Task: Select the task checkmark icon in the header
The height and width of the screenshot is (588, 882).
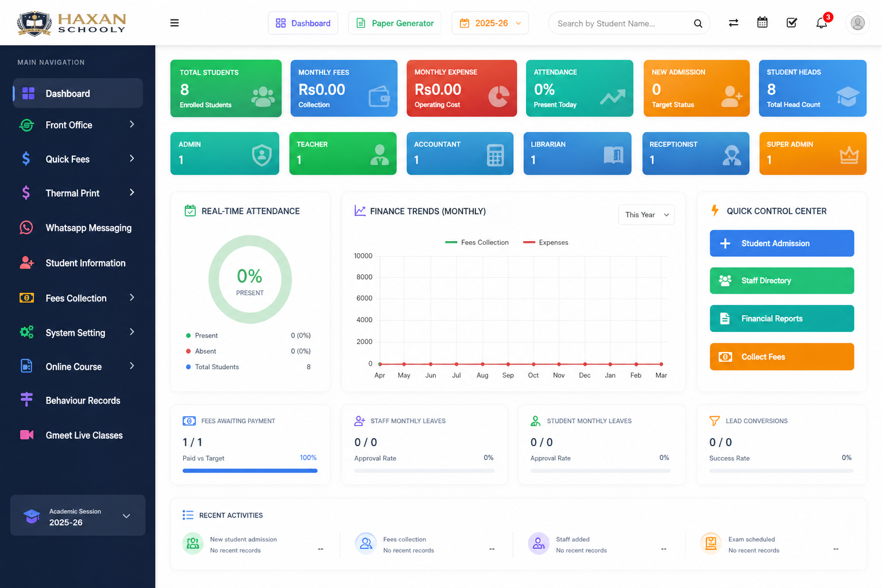Action: 791,23
